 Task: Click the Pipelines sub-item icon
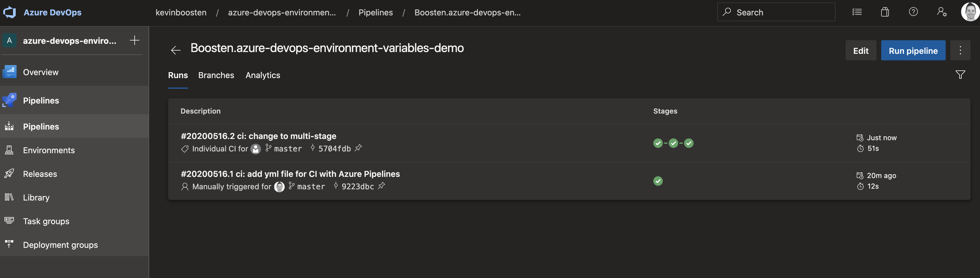[x=9, y=126]
